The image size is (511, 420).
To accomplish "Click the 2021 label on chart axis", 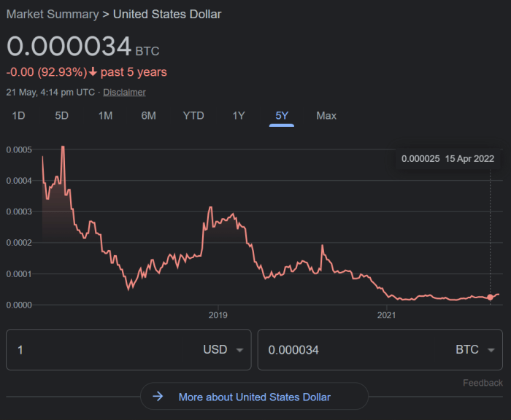I will tap(386, 315).
